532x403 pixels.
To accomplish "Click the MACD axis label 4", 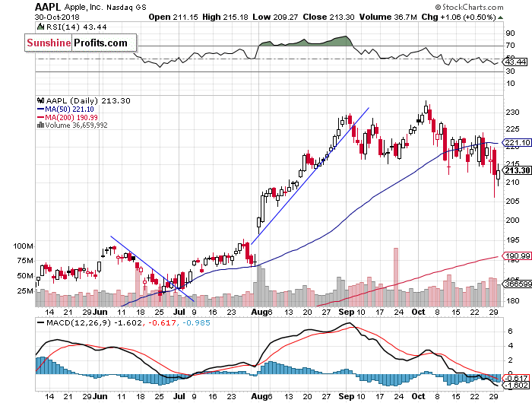I will point(510,346).
